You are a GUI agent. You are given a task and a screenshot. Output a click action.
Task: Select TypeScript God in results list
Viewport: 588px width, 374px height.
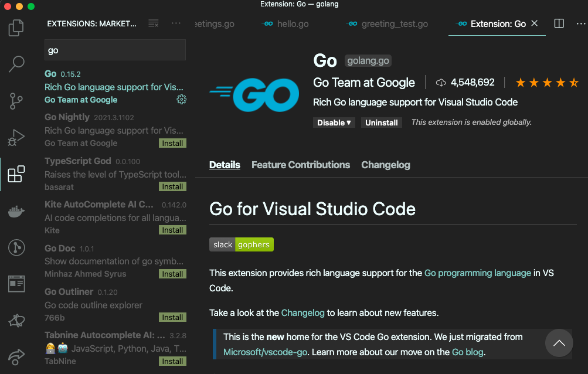click(115, 174)
